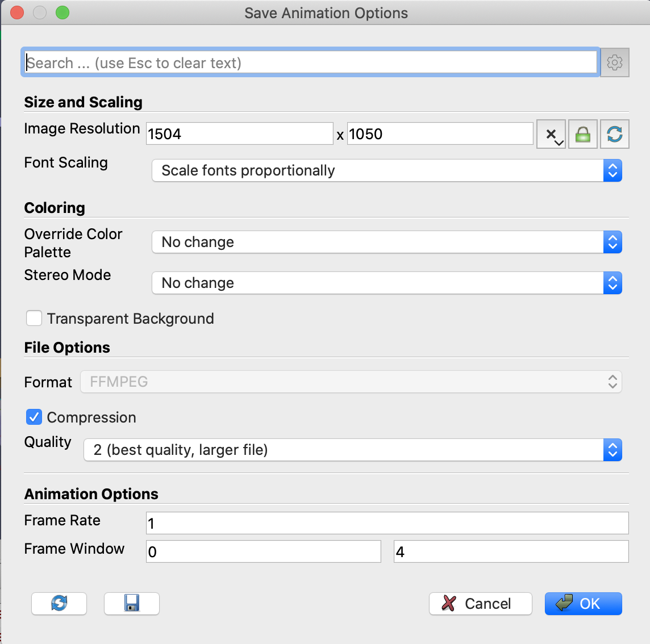This screenshot has width=650, height=644.
Task: Uncheck the Compression checkbox
Action: (x=34, y=417)
